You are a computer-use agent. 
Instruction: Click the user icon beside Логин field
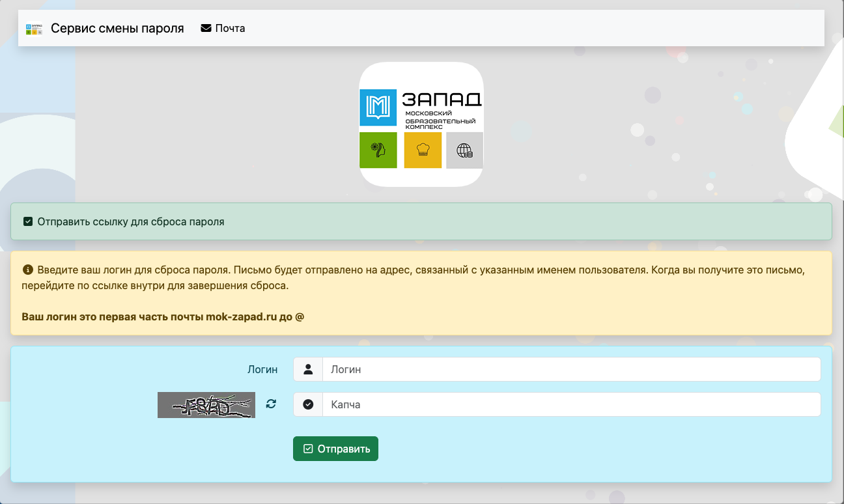pos(308,369)
